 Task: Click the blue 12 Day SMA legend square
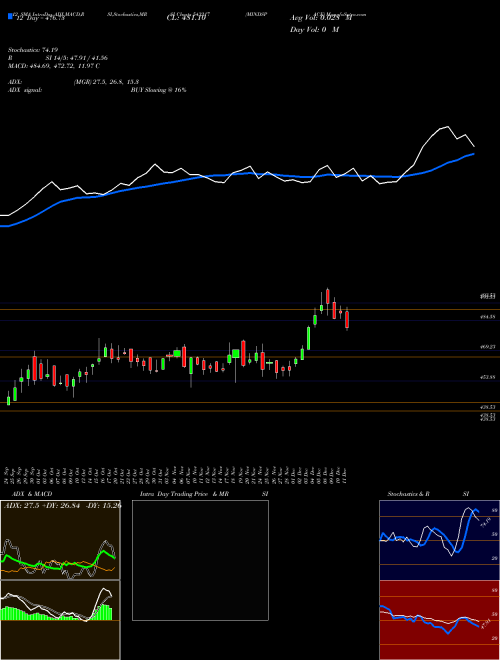pos(10,16)
